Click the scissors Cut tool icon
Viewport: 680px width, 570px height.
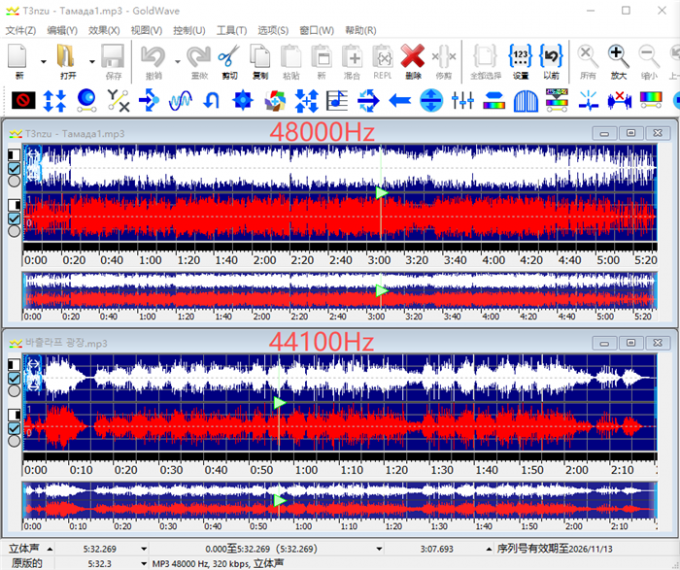228,58
